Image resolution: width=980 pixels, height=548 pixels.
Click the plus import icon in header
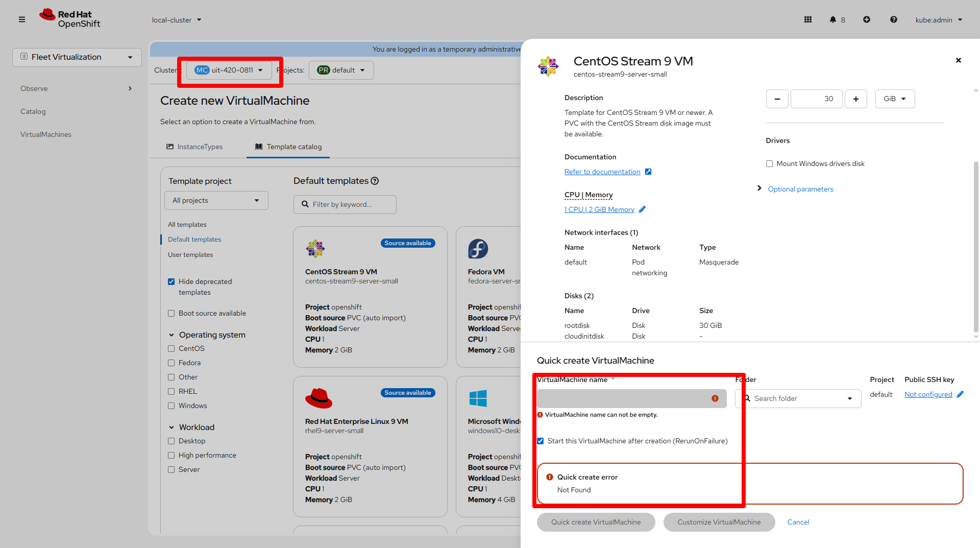pos(867,19)
